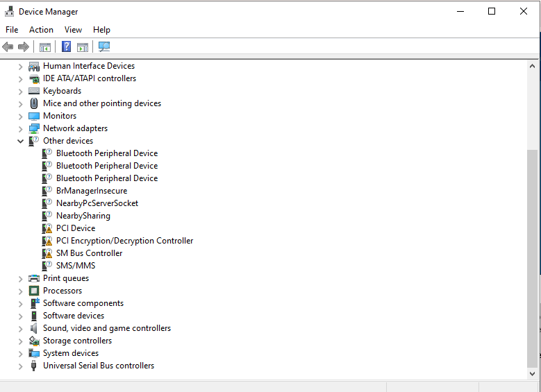The width and height of the screenshot is (541, 392).
Task: Click the Monitors category icon
Action: pyautogui.click(x=34, y=116)
